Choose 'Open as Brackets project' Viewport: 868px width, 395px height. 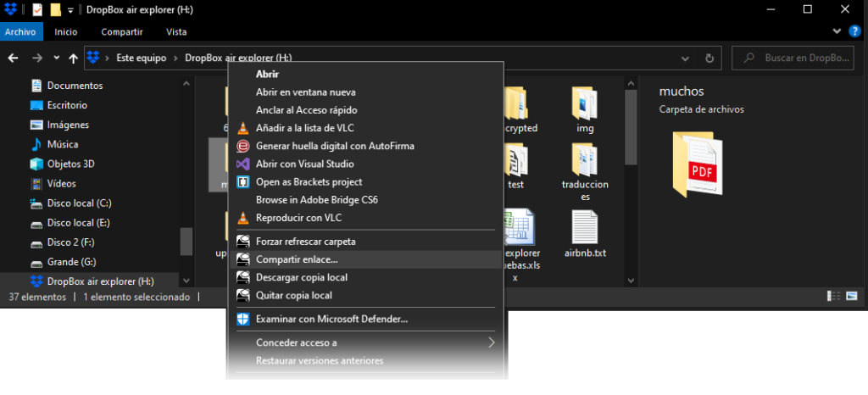pyautogui.click(x=366, y=181)
